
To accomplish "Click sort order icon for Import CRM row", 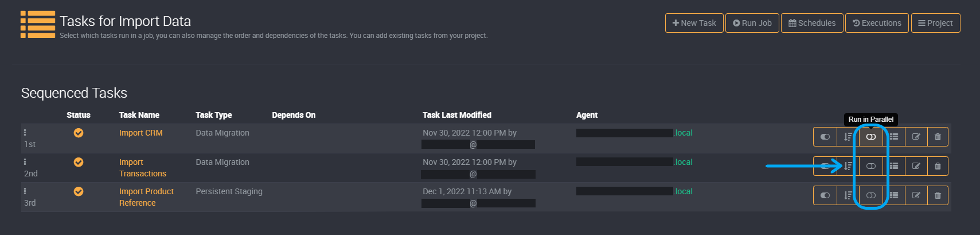I will (x=848, y=137).
